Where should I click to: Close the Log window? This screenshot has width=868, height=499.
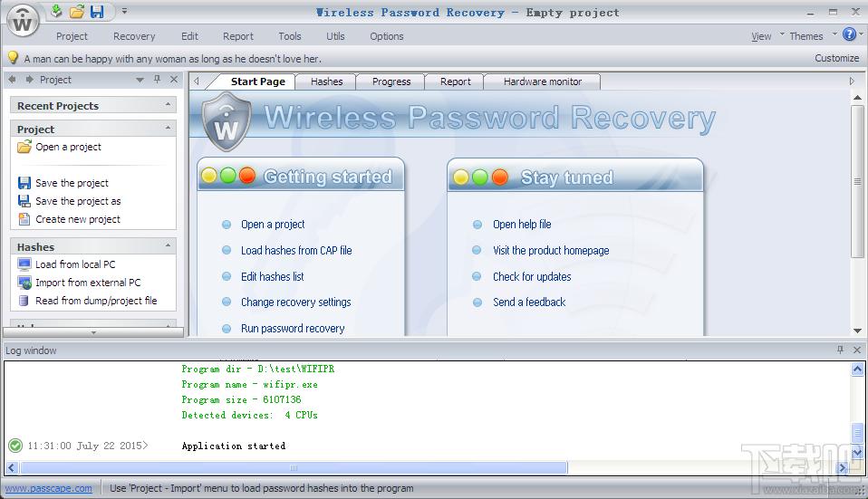tap(857, 350)
